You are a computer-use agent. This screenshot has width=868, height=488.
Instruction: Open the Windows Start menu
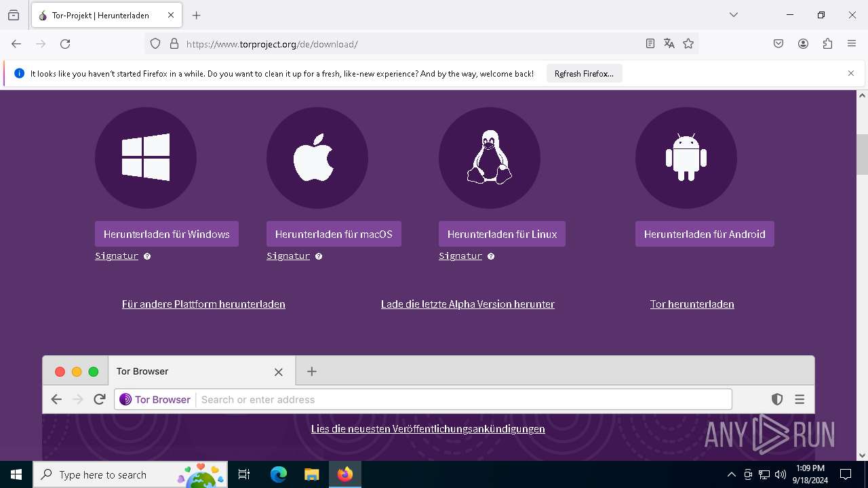(x=16, y=474)
